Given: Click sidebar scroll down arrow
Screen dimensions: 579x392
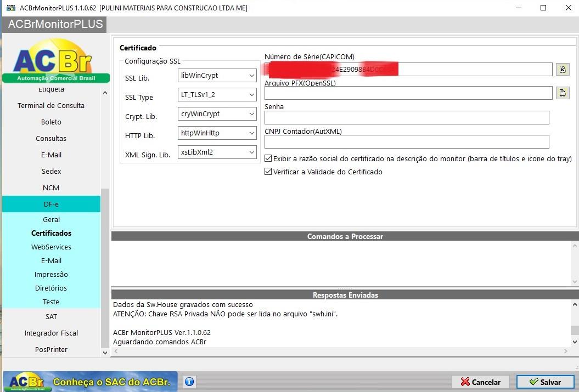Looking at the screenshot, I should (105, 353).
